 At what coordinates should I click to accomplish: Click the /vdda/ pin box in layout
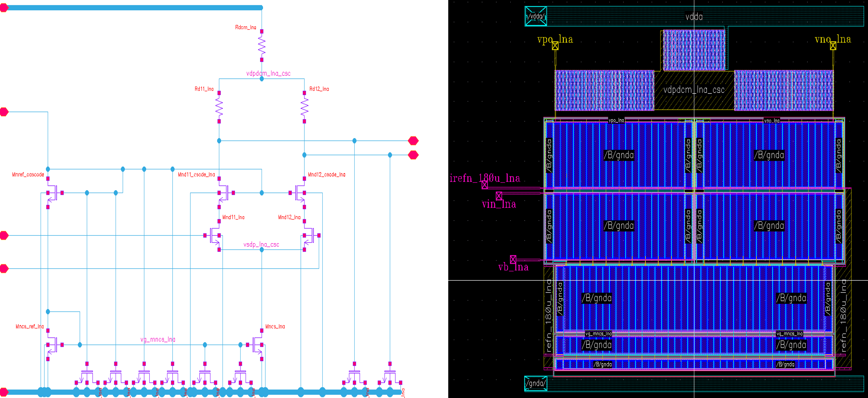(x=536, y=16)
